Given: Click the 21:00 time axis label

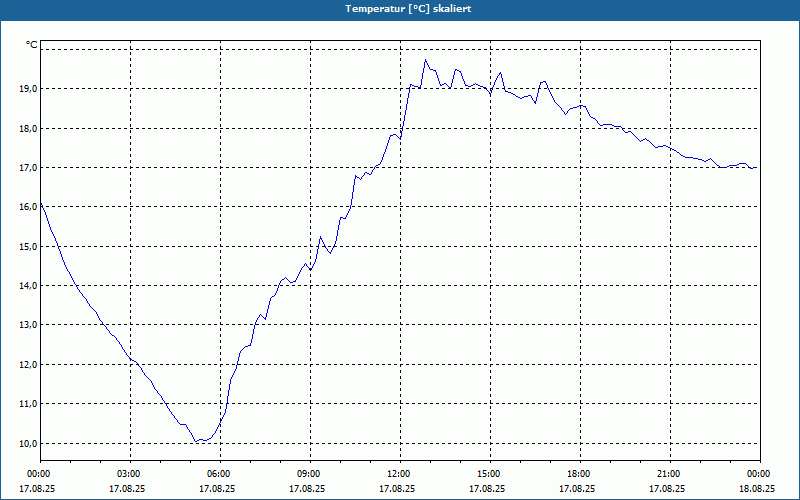Looking at the screenshot, I should [670, 474].
